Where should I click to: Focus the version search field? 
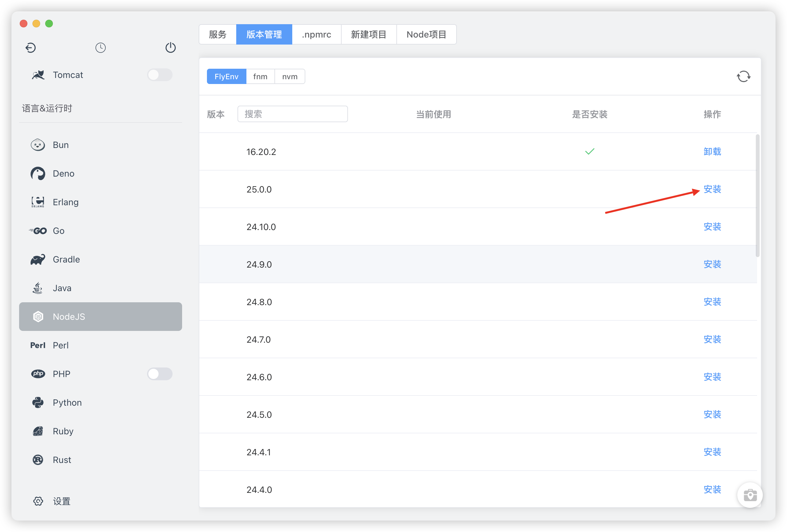coord(293,114)
